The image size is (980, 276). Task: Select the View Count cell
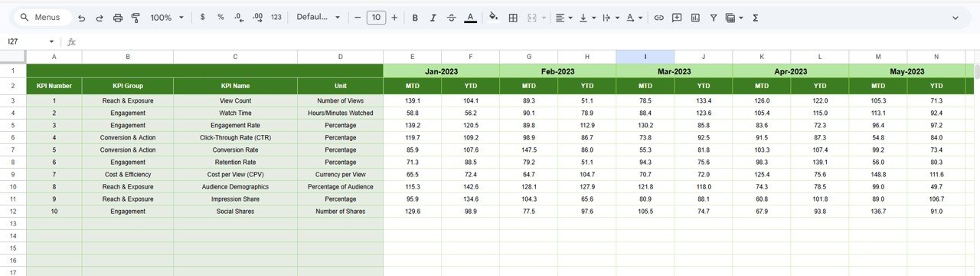235,100
